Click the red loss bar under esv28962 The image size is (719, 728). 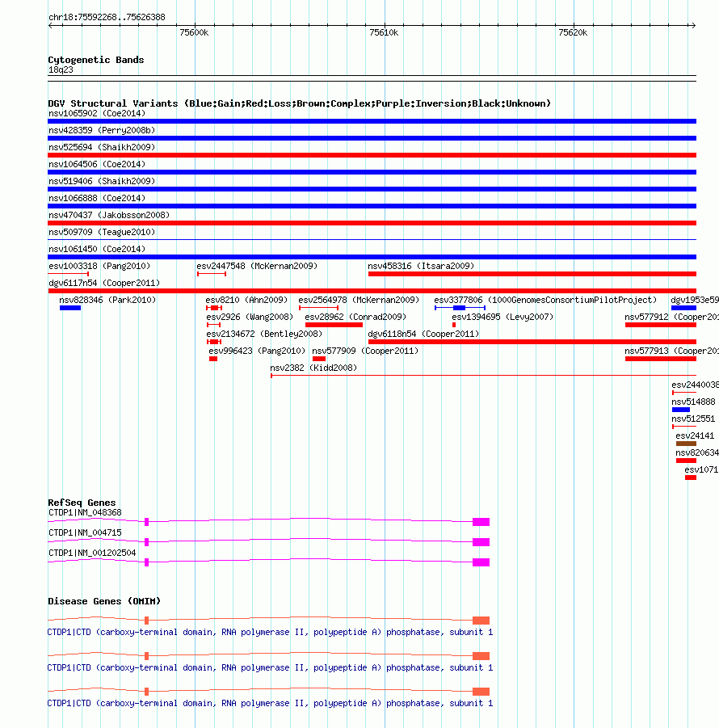[334, 325]
